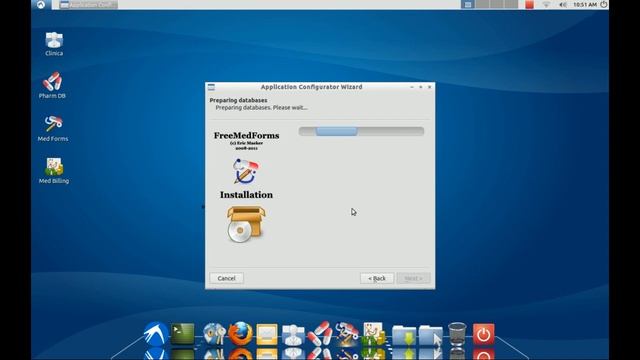
Task: Cancel the configurator wizard
Action: coord(227,278)
